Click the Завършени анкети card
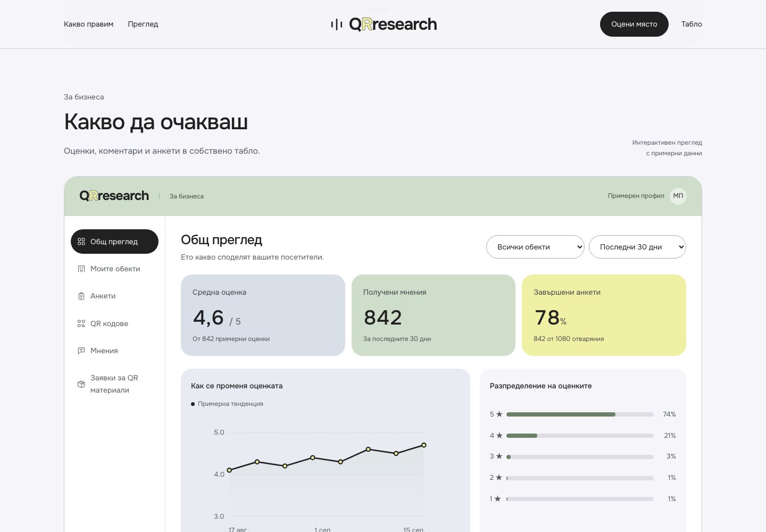Image resolution: width=766 pixels, height=532 pixels. pyautogui.click(x=604, y=315)
